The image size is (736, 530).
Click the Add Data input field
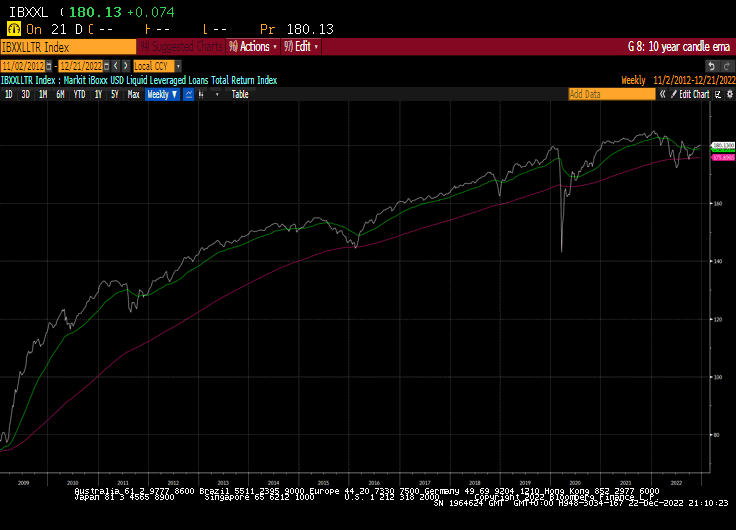tap(612, 94)
